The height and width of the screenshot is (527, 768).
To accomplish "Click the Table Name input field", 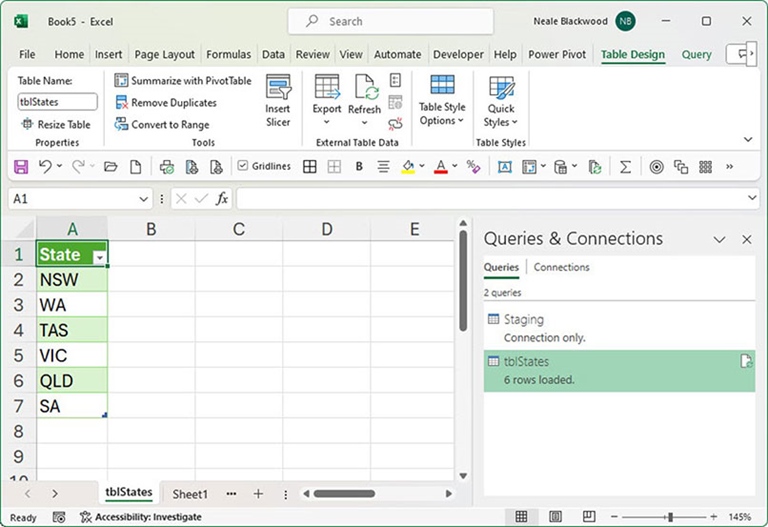I will [x=57, y=101].
